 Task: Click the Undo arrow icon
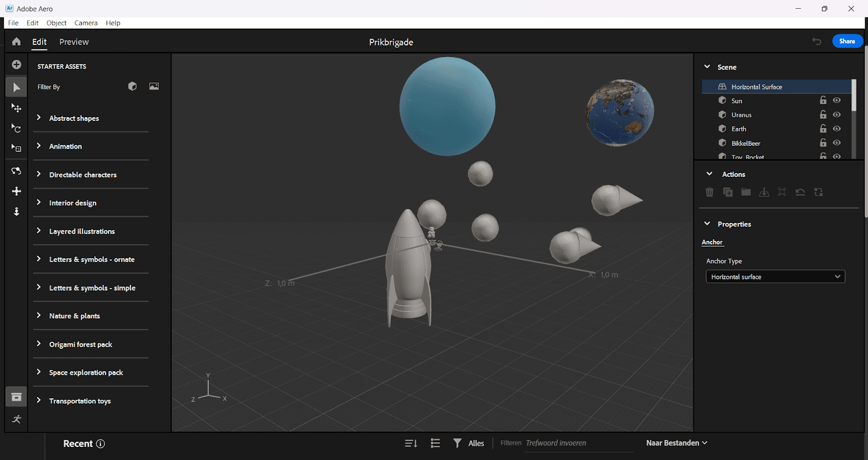[816, 41]
